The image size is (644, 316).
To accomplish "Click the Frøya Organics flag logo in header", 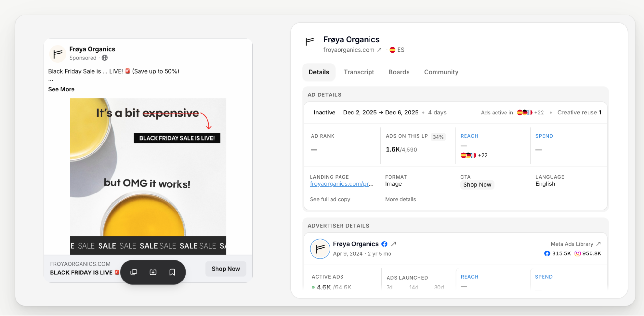I will tap(310, 41).
